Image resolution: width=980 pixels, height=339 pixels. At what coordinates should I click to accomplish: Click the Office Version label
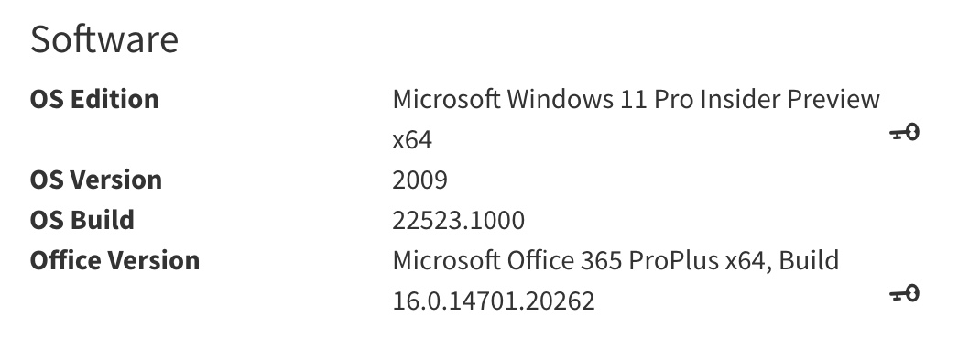point(115,259)
